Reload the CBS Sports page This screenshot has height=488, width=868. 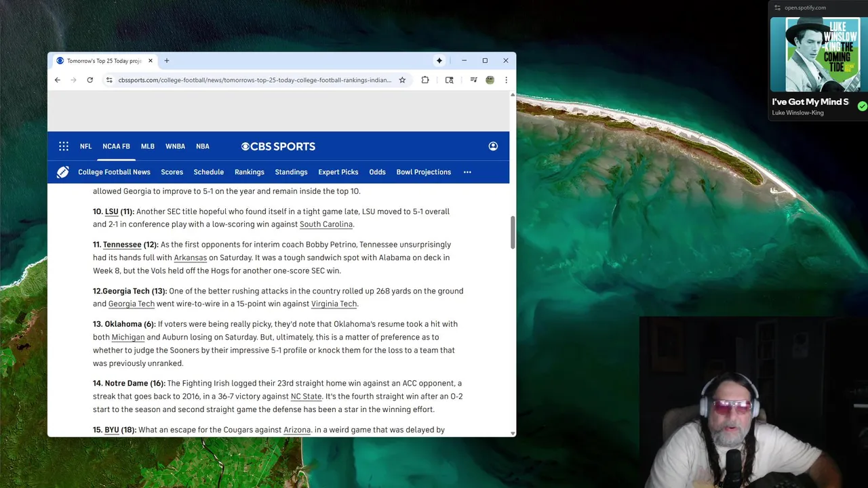tap(90, 80)
